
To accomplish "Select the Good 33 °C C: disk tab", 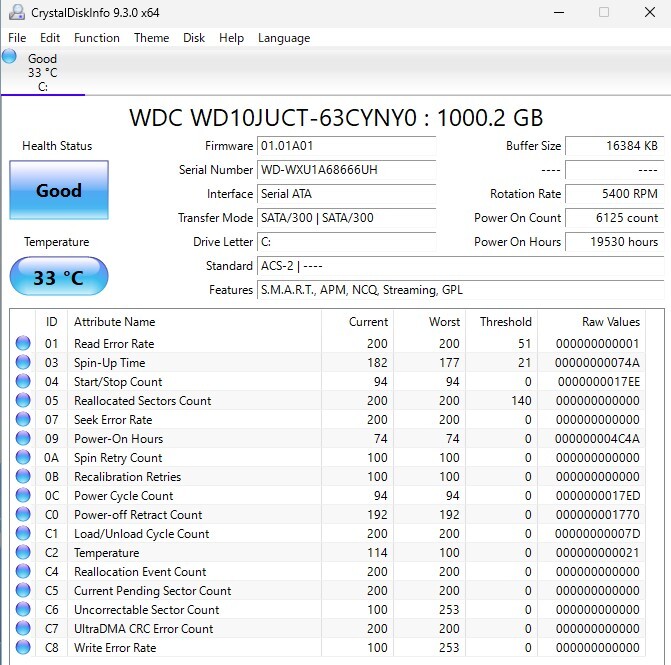I will pos(43,72).
